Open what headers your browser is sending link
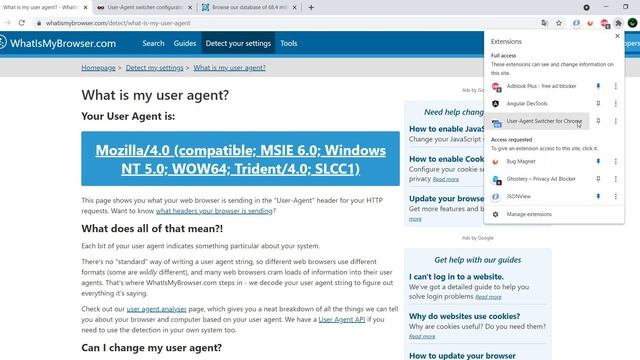Screen dimensions: 640x360 point(214,211)
